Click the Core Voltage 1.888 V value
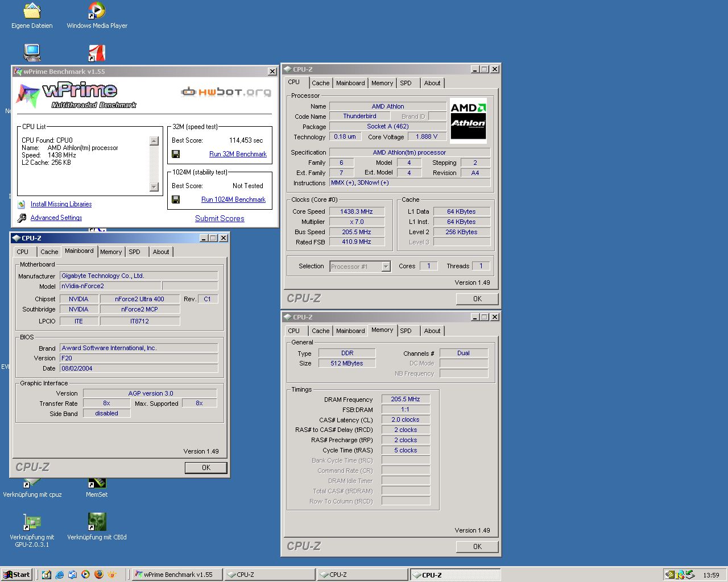Image resolution: width=728 pixels, height=582 pixels. [x=427, y=136]
